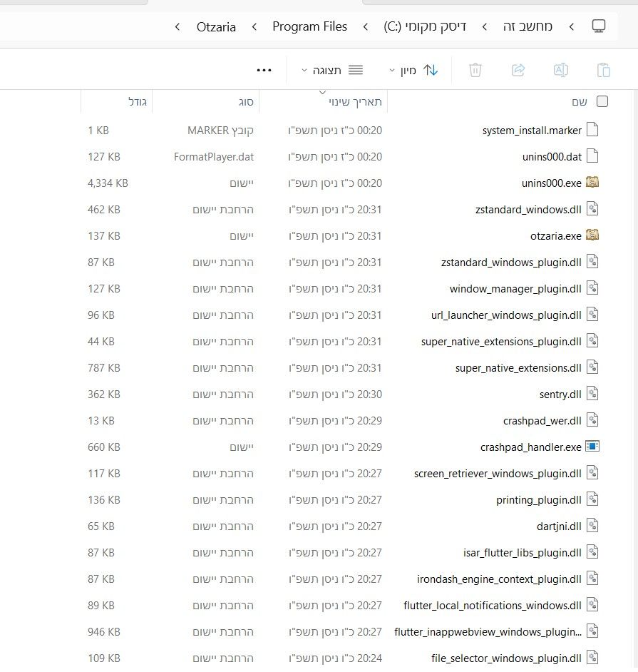
Task: Click the unins000.exe file name
Action: tap(552, 183)
